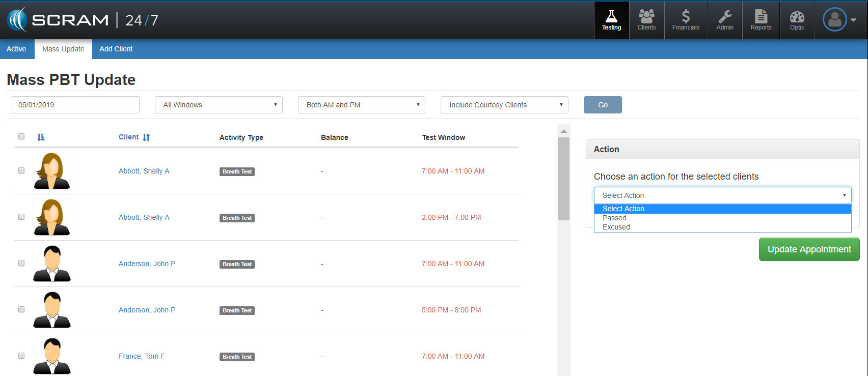Click the 05/01/2019 date field
The width and height of the screenshot is (868, 376).
tap(75, 105)
